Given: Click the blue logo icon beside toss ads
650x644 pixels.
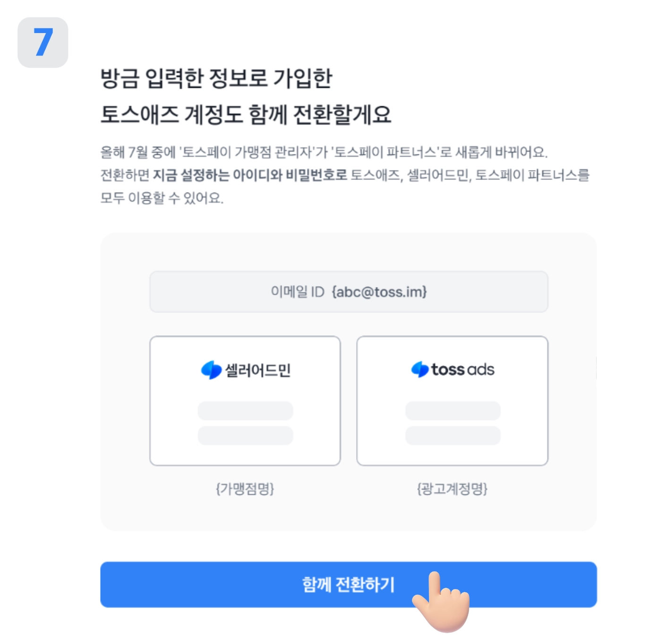Looking at the screenshot, I should 419,369.
